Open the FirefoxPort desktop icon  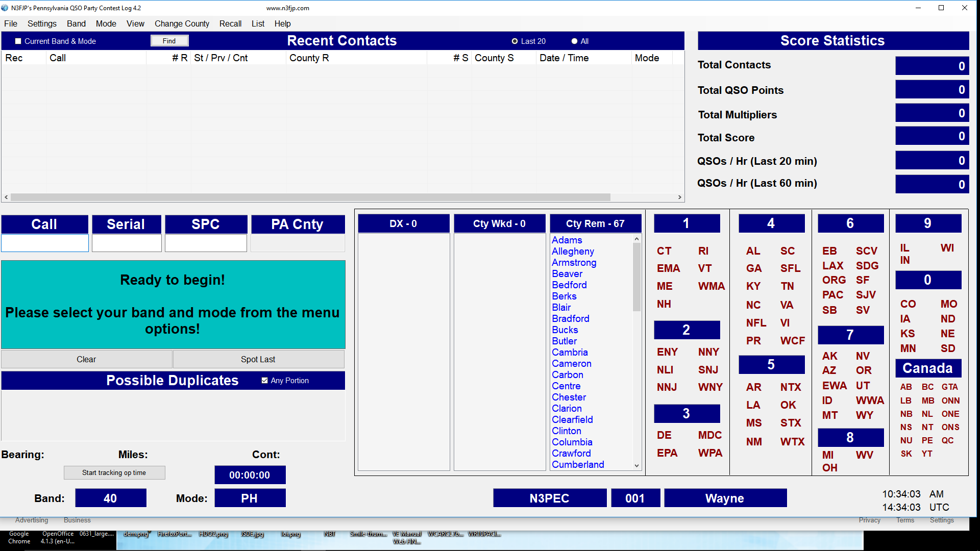[x=174, y=534]
